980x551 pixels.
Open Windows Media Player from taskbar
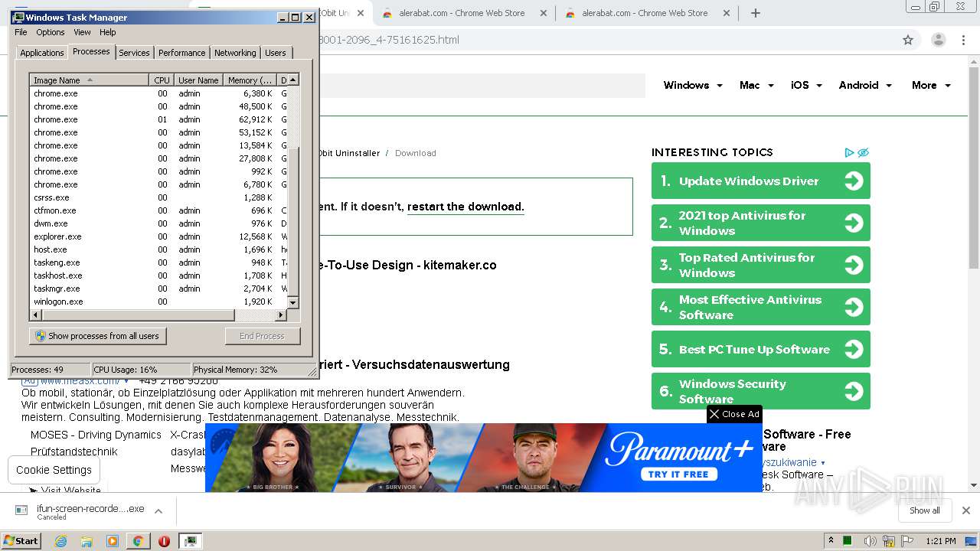tap(113, 541)
